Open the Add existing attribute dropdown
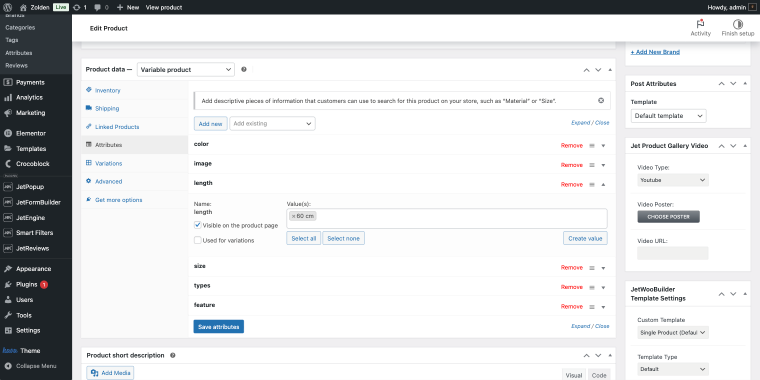Viewport: 760px width, 380px height. pyautogui.click(x=272, y=124)
